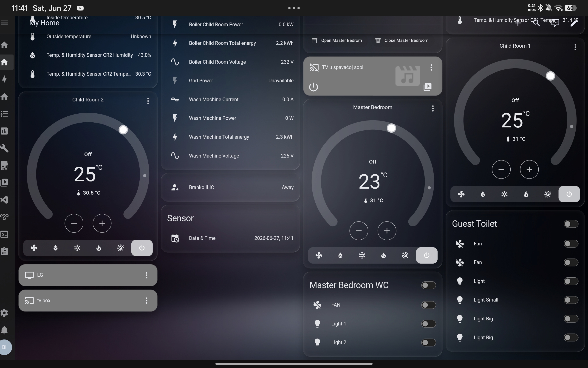Click the Open Master Bedrom button

(337, 40)
